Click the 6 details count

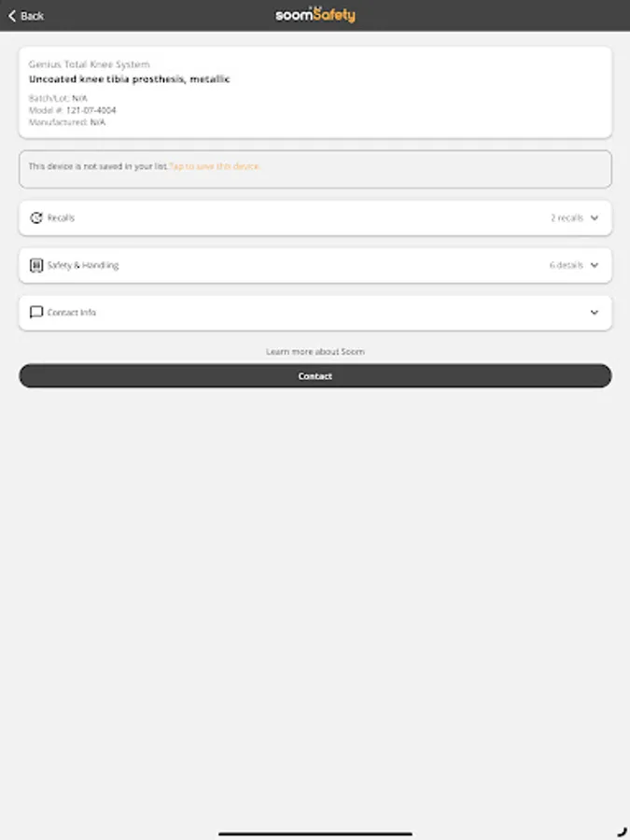click(x=567, y=265)
